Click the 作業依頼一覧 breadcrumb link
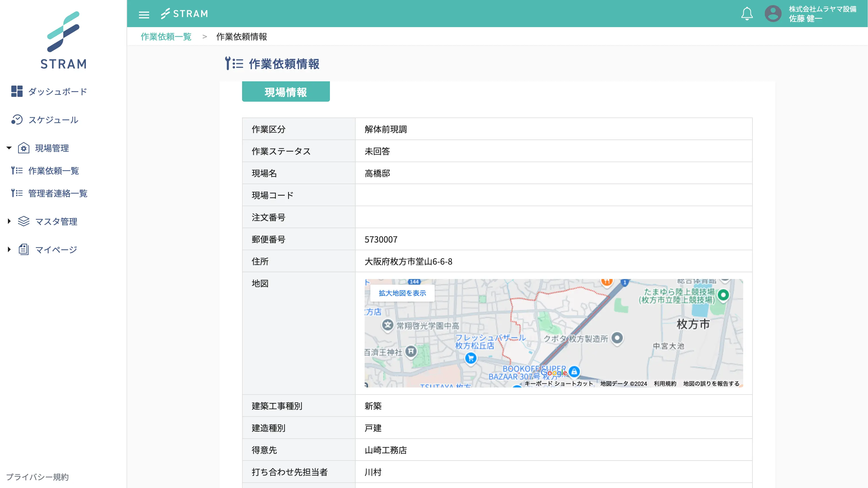 click(x=166, y=37)
